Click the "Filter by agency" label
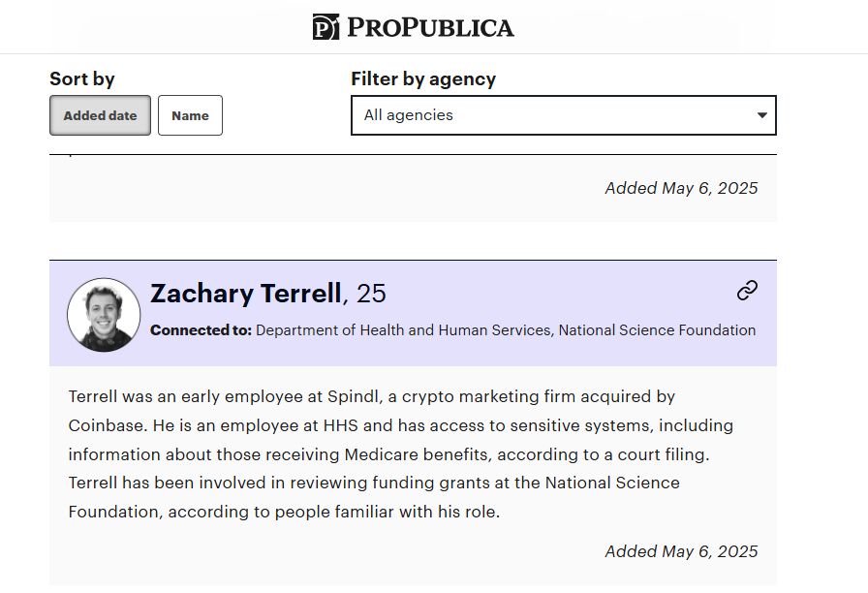Viewport: 868px width, 593px height. pyautogui.click(x=423, y=79)
